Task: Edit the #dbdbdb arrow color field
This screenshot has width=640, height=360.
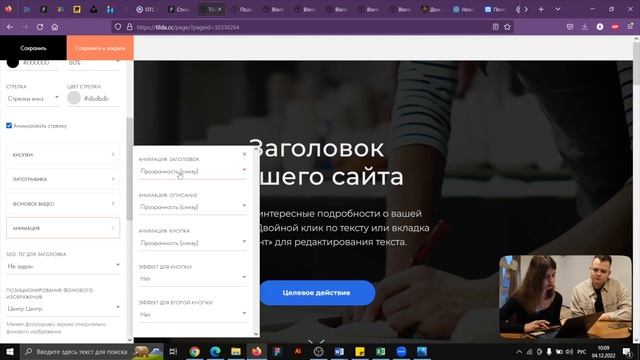Action: pyautogui.click(x=101, y=98)
